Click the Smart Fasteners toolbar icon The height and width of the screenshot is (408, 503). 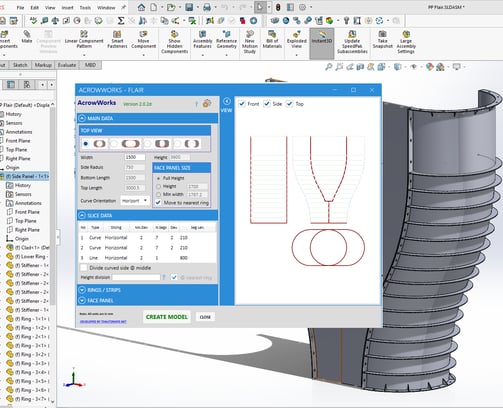coord(117,40)
